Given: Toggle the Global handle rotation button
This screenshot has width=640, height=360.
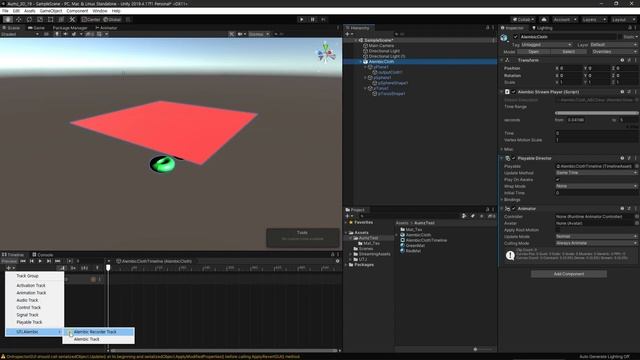Looking at the screenshot, I should (x=112, y=19).
